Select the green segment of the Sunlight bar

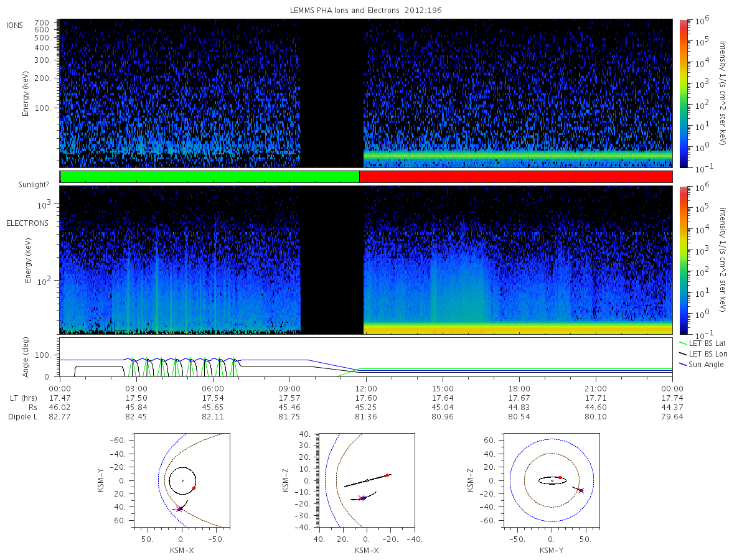210,177
